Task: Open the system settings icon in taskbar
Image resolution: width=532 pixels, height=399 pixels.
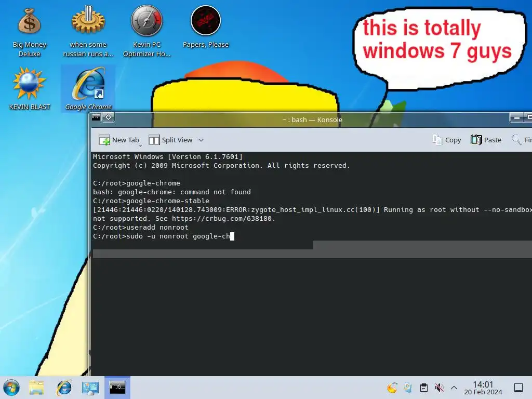Action: [x=90, y=388]
